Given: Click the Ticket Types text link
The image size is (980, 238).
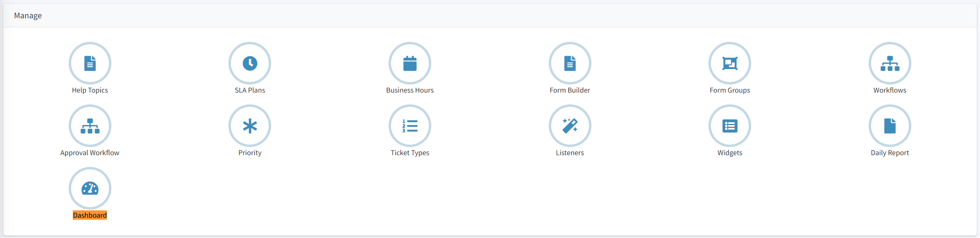Looking at the screenshot, I should [410, 153].
